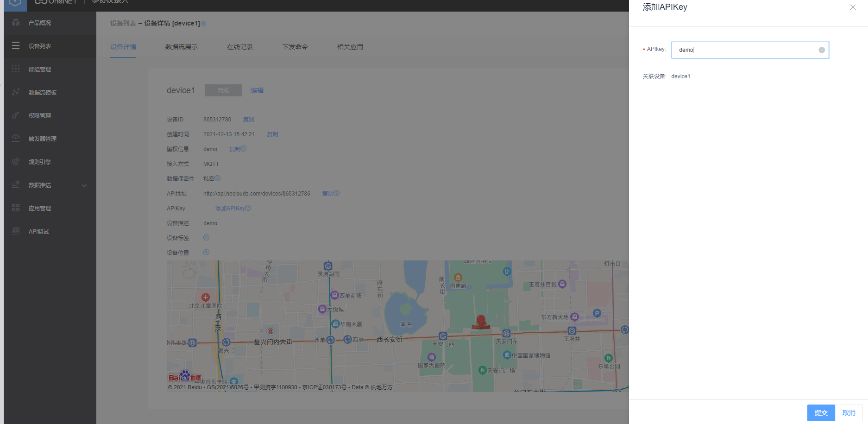Click the 设备列表 breadcrumb link
This screenshot has width=868, height=424.
point(123,23)
